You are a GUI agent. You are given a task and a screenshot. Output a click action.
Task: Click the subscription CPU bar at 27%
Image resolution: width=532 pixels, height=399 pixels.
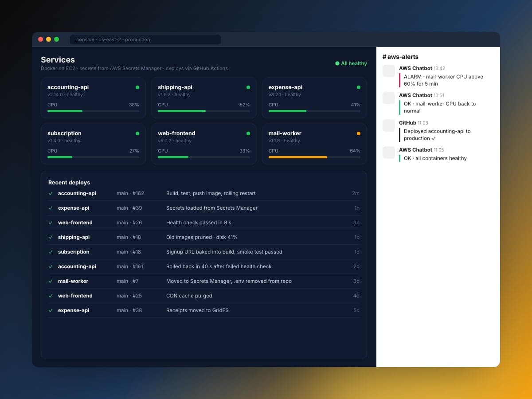click(x=93, y=157)
